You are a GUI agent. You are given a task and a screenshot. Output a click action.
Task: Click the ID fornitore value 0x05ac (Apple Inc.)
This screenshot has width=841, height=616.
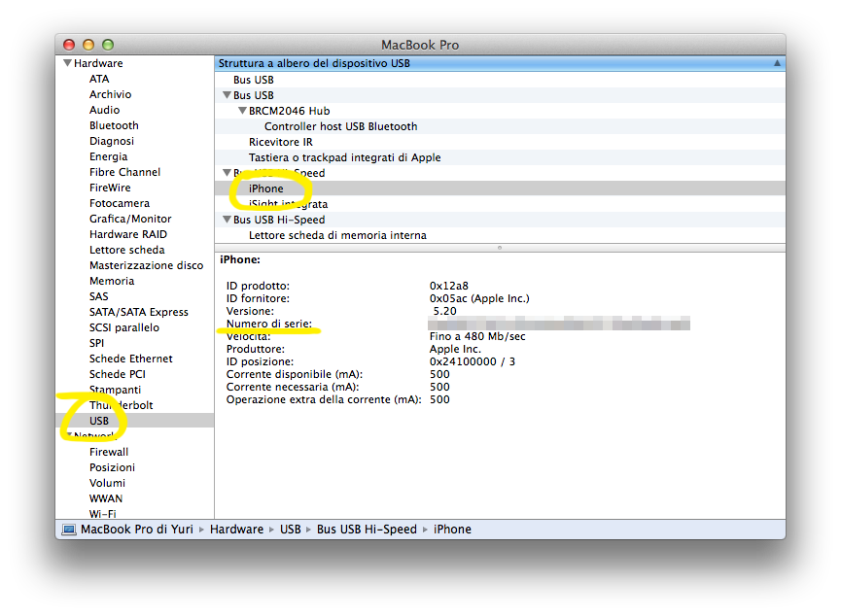tap(479, 298)
